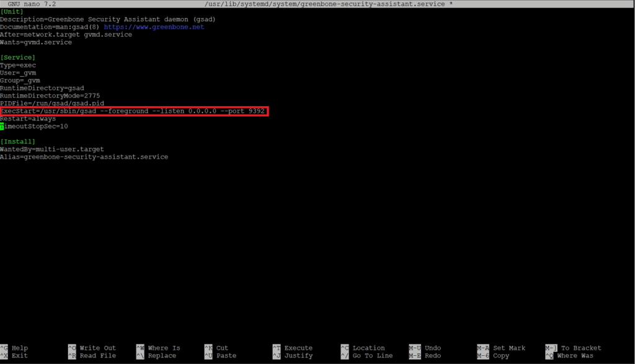The width and height of the screenshot is (635, 364).
Task: Click the User=_gvm line
Action: [18, 73]
